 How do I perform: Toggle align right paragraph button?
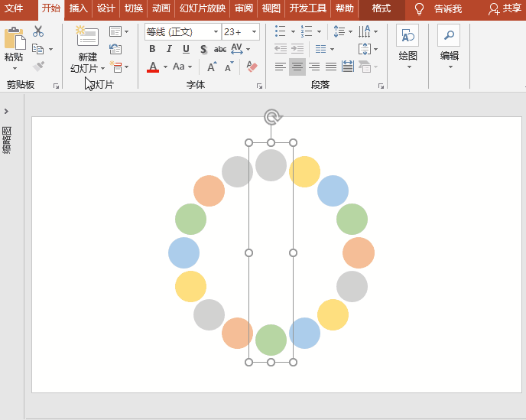pos(314,67)
